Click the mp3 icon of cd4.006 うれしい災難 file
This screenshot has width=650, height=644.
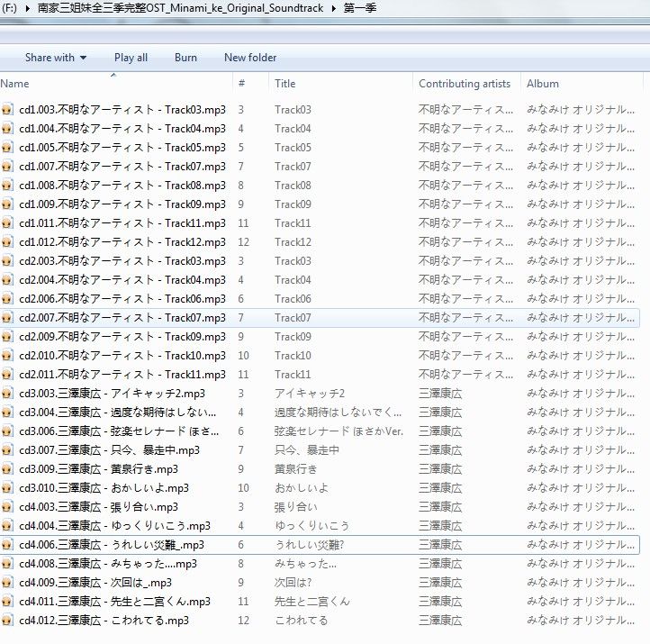(7, 544)
